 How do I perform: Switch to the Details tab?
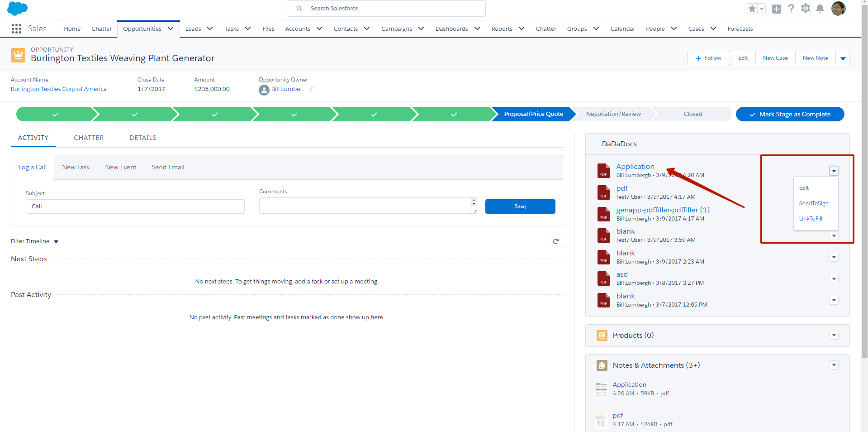[x=143, y=138]
